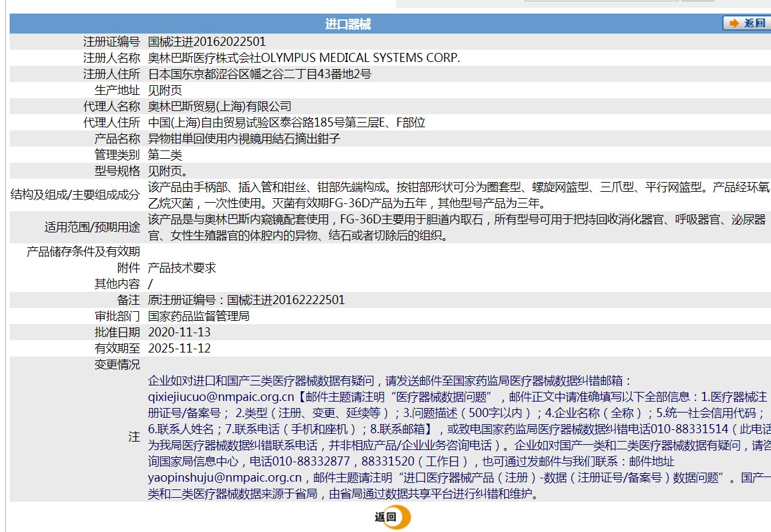Image resolution: width=771 pixels, height=532 pixels.
Task: Click the 备注 original number 国械注进20162222501
Action: 285,300
